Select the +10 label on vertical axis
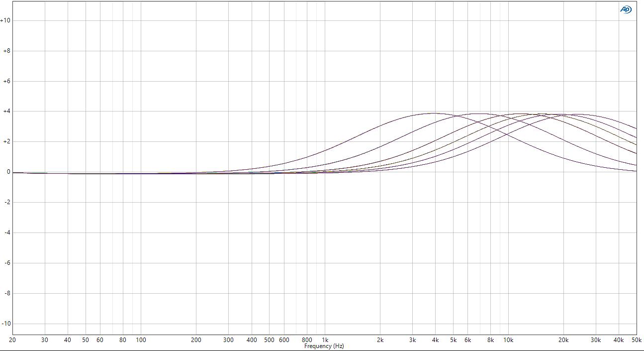 click(5, 20)
